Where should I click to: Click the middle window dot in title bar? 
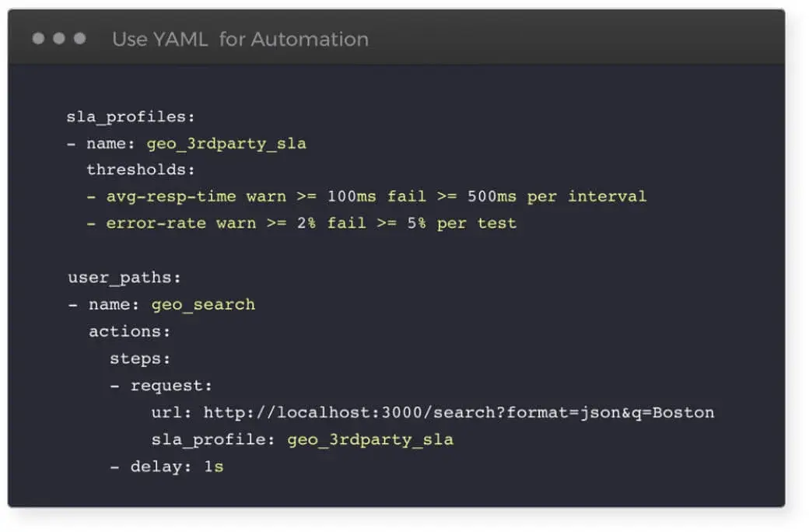[x=59, y=39]
